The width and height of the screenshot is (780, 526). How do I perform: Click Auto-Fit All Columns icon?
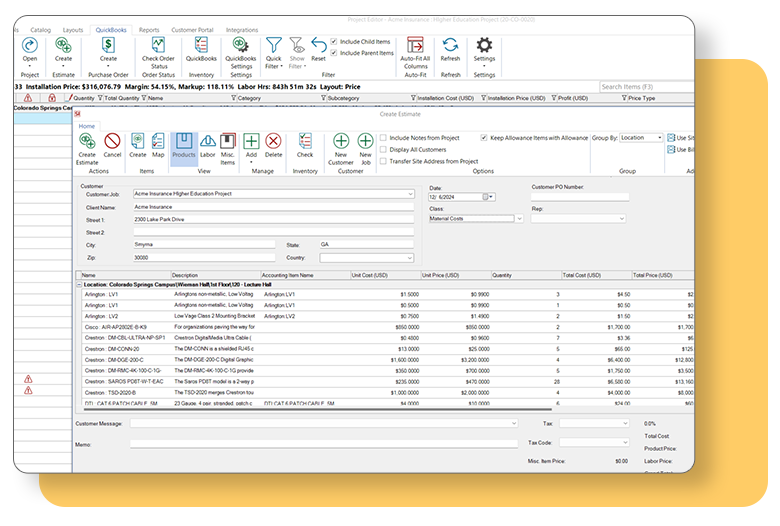point(415,46)
